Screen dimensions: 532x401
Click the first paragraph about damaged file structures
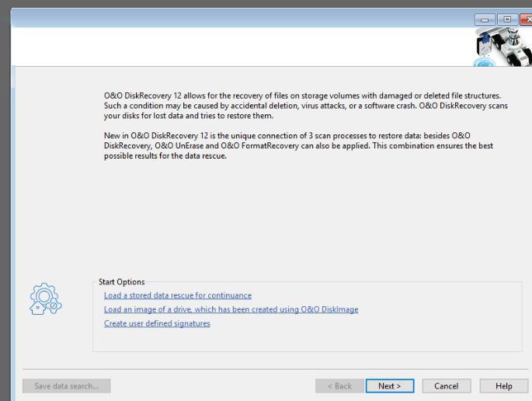click(306, 106)
